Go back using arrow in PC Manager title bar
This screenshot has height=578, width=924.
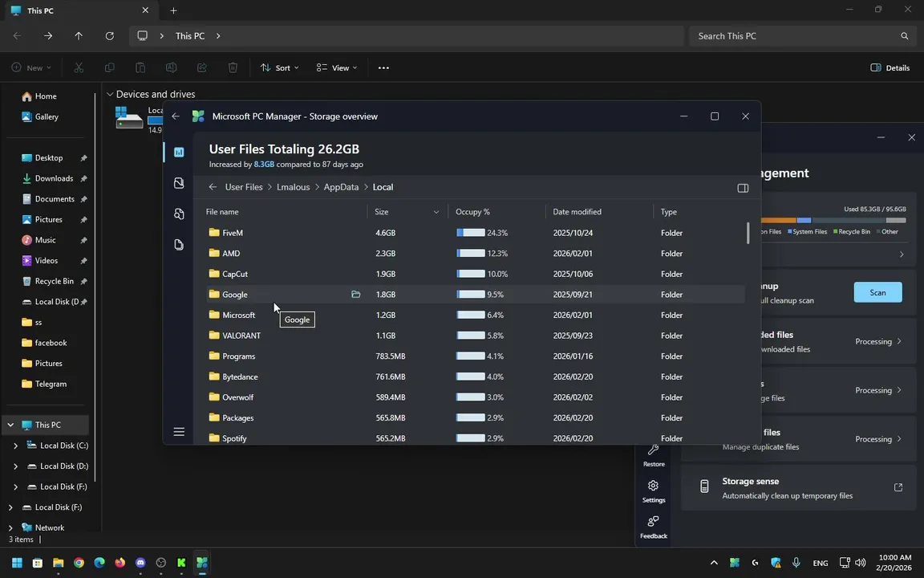176,116
